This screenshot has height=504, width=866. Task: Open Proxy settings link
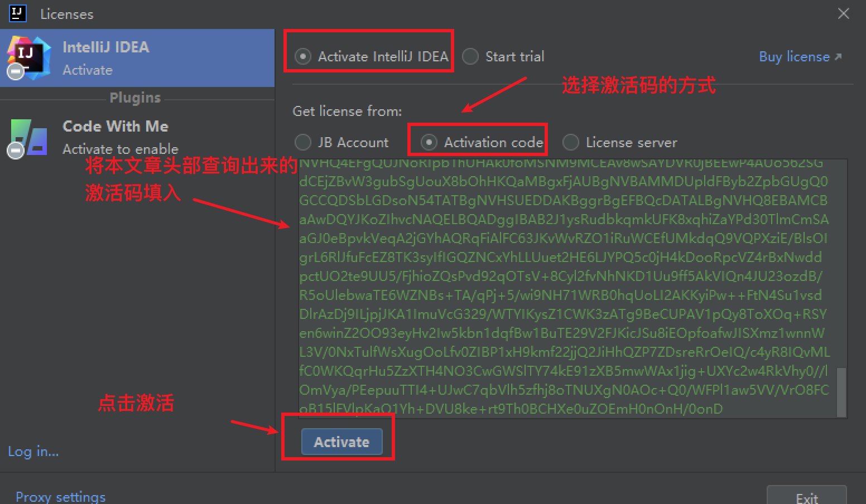point(60,496)
